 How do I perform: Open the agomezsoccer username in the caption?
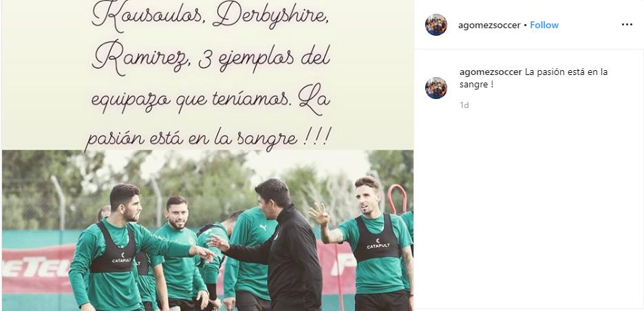click(x=491, y=72)
